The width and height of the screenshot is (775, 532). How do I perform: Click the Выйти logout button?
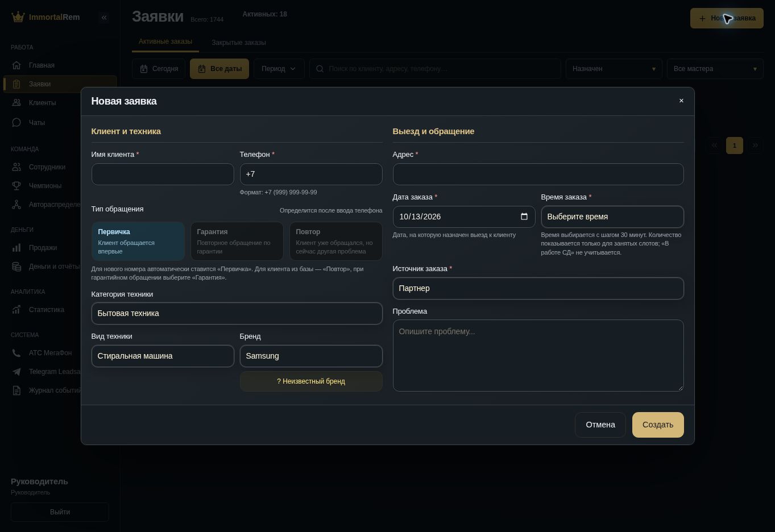click(60, 512)
